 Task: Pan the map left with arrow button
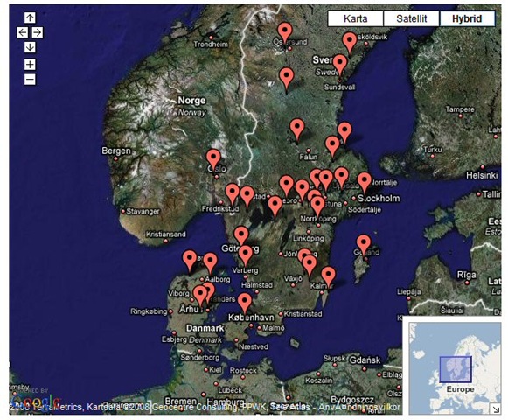tap(23, 32)
